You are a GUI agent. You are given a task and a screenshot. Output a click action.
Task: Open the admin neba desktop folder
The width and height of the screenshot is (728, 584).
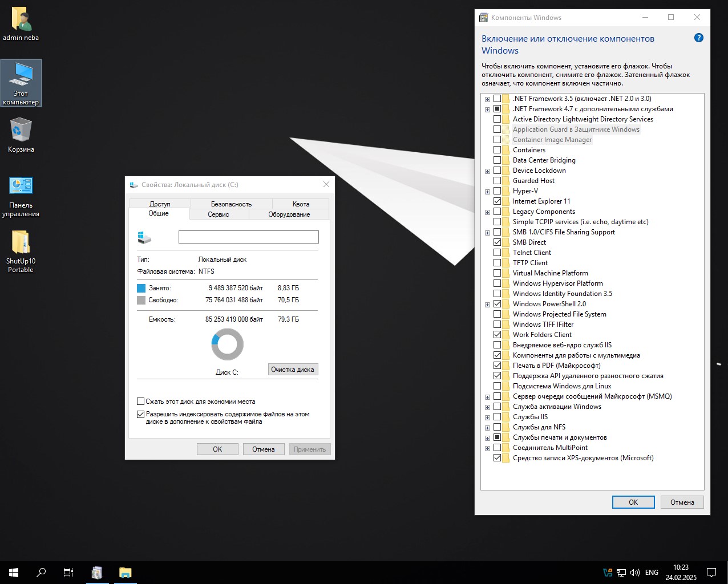point(21,21)
